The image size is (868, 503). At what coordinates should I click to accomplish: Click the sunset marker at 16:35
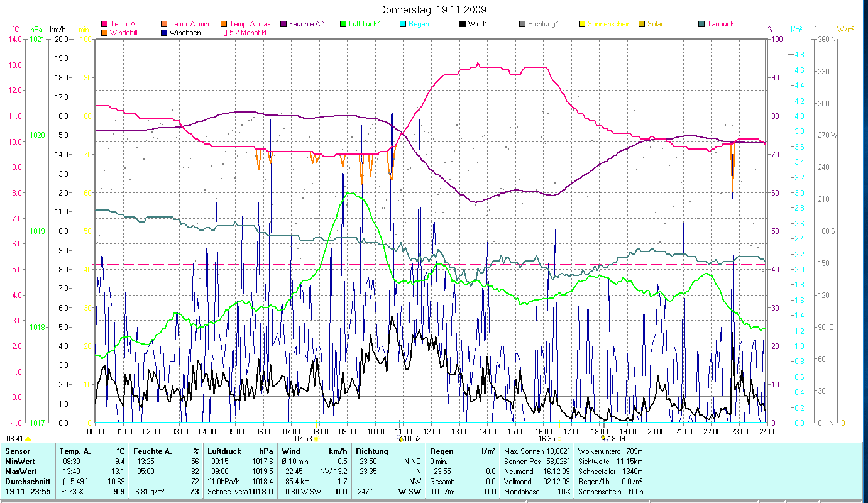(x=559, y=439)
